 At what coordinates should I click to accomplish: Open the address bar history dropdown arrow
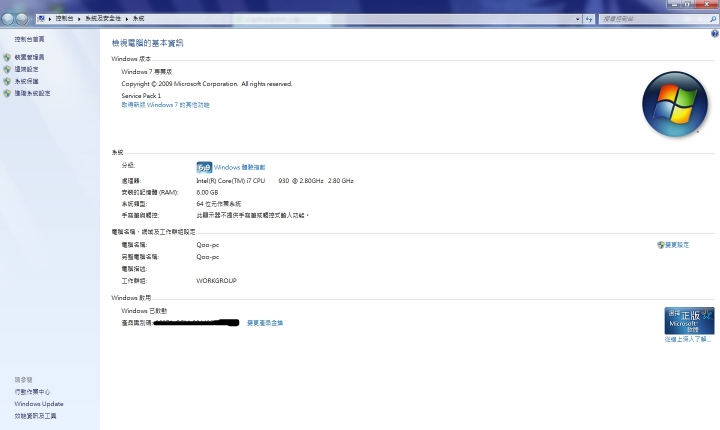[x=578, y=19]
